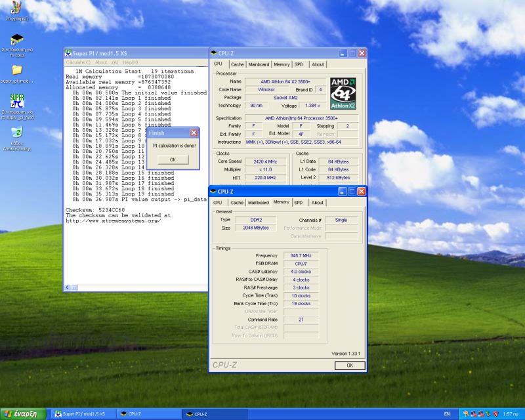Click the Safely Remove Hardware tray icon

[488, 414]
